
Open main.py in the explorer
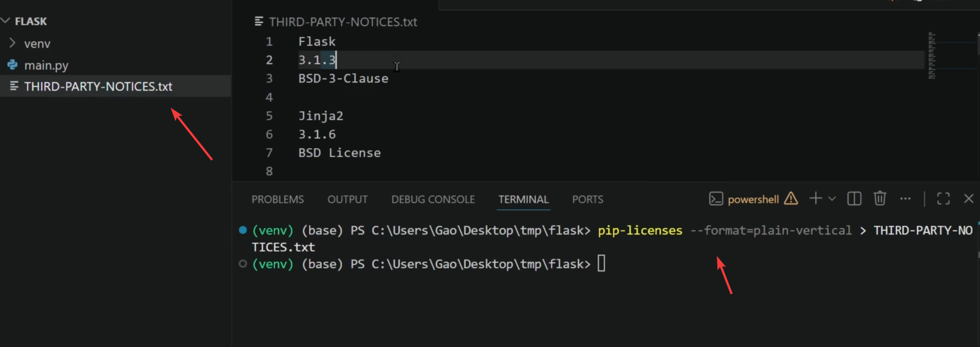[46, 65]
